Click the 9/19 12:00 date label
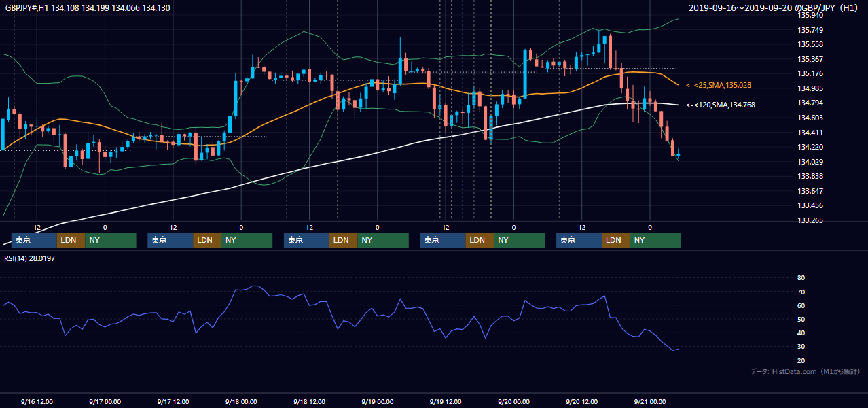The image size is (868, 408). tap(446, 401)
